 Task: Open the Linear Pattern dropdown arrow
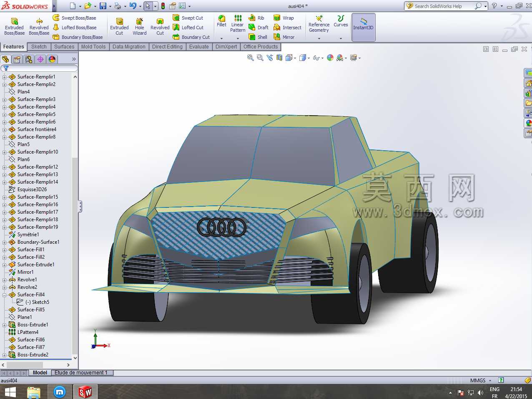coord(238,38)
